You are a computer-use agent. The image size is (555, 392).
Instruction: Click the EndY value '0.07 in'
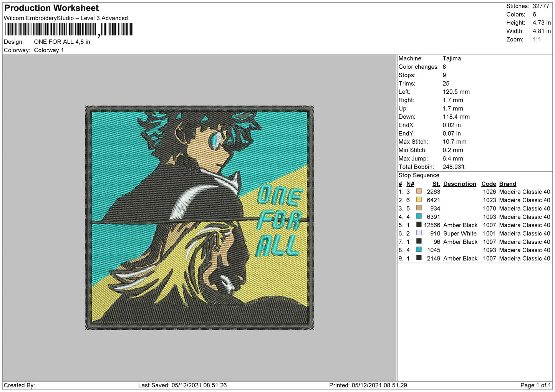pos(452,134)
